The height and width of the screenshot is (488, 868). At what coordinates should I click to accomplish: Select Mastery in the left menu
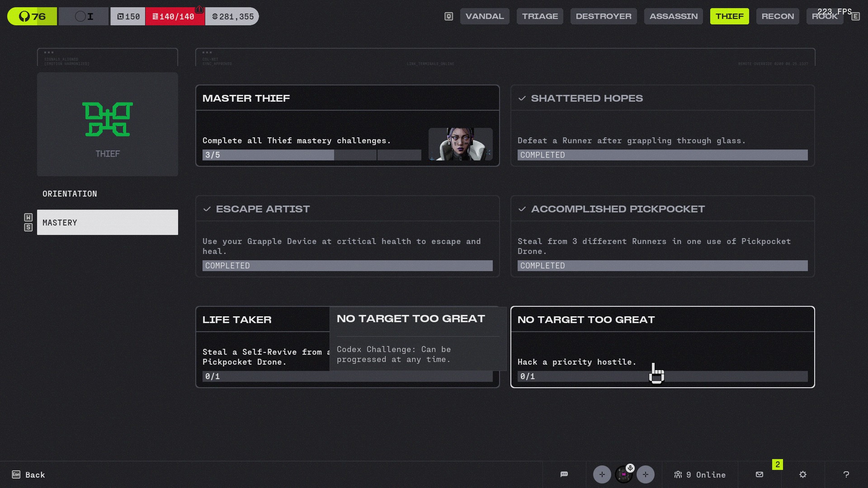(x=108, y=222)
